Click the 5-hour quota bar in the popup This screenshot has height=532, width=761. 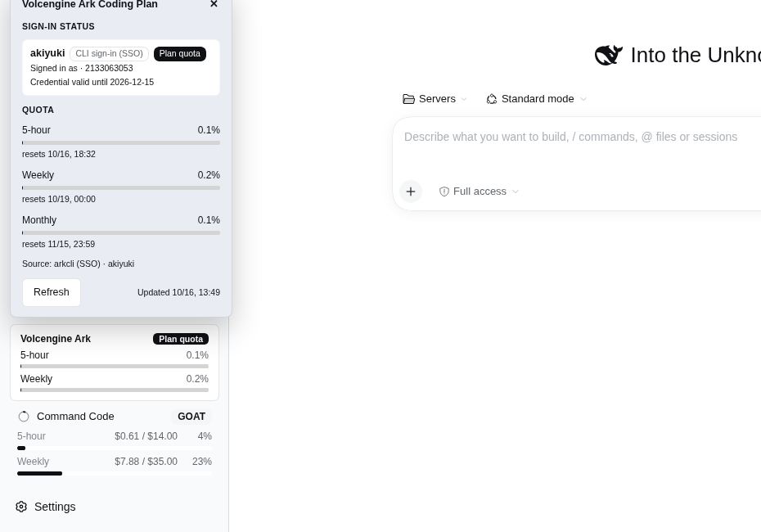[x=121, y=142]
